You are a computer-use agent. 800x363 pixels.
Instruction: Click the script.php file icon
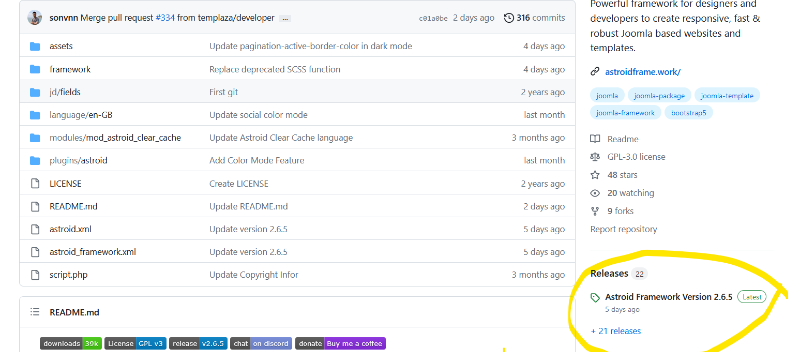click(35, 275)
